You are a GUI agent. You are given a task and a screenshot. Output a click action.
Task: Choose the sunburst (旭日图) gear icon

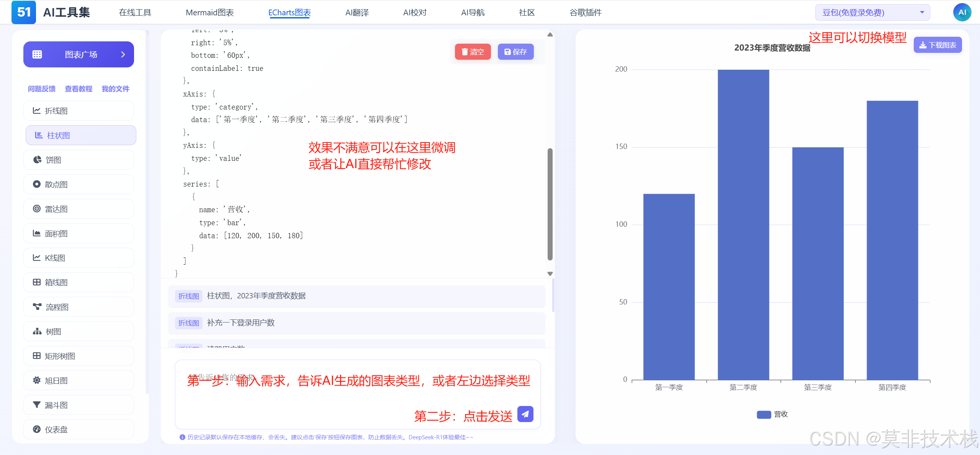(x=37, y=380)
